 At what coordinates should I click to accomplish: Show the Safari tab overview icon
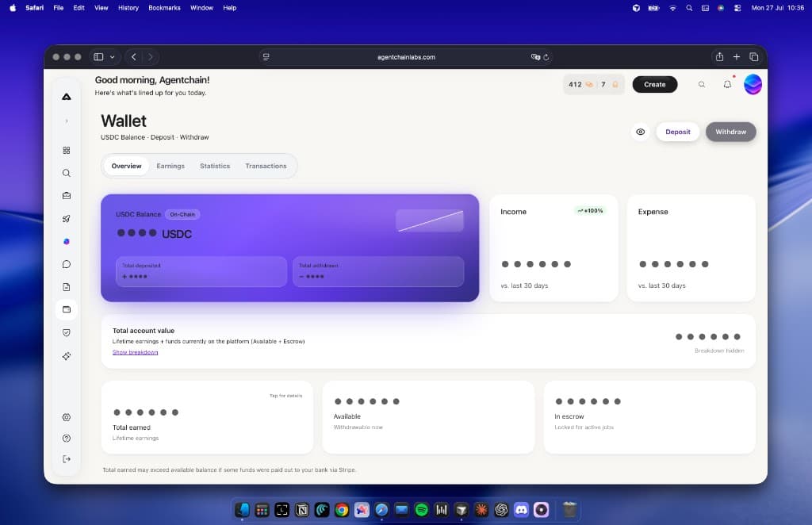[x=754, y=57]
